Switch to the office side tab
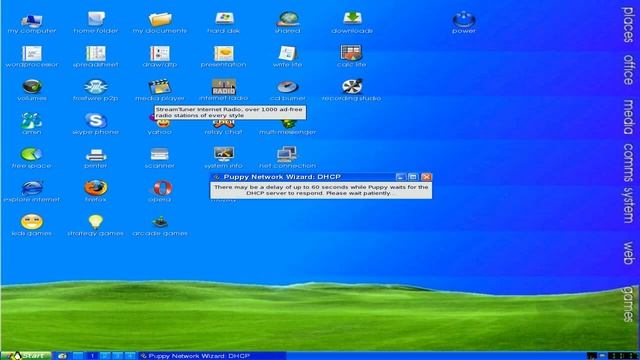The image size is (640, 360). click(x=628, y=70)
